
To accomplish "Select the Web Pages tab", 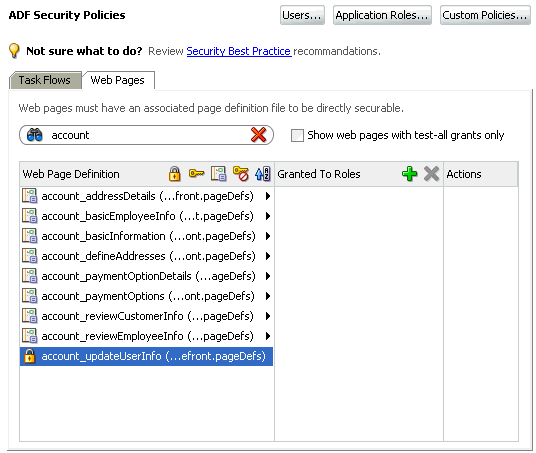I will point(118,80).
